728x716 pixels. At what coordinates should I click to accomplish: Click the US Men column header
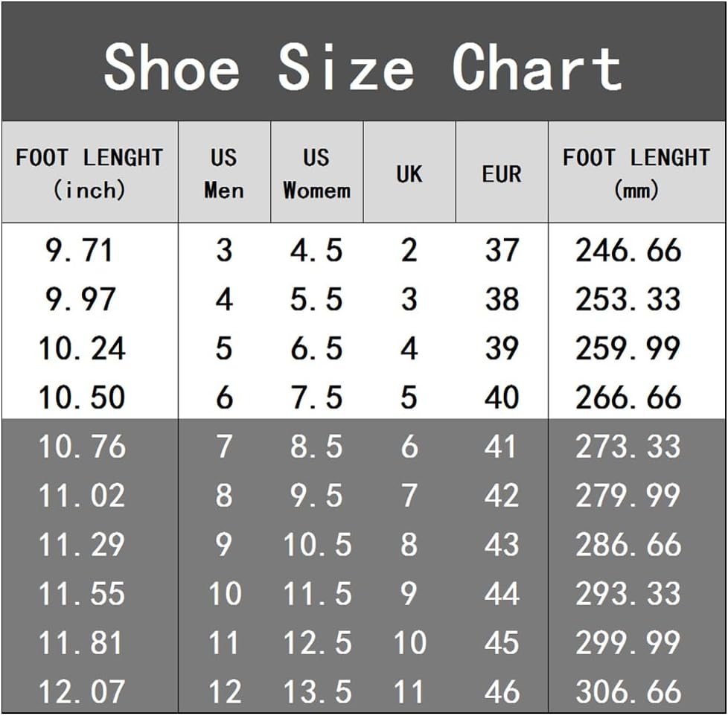(x=224, y=173)
